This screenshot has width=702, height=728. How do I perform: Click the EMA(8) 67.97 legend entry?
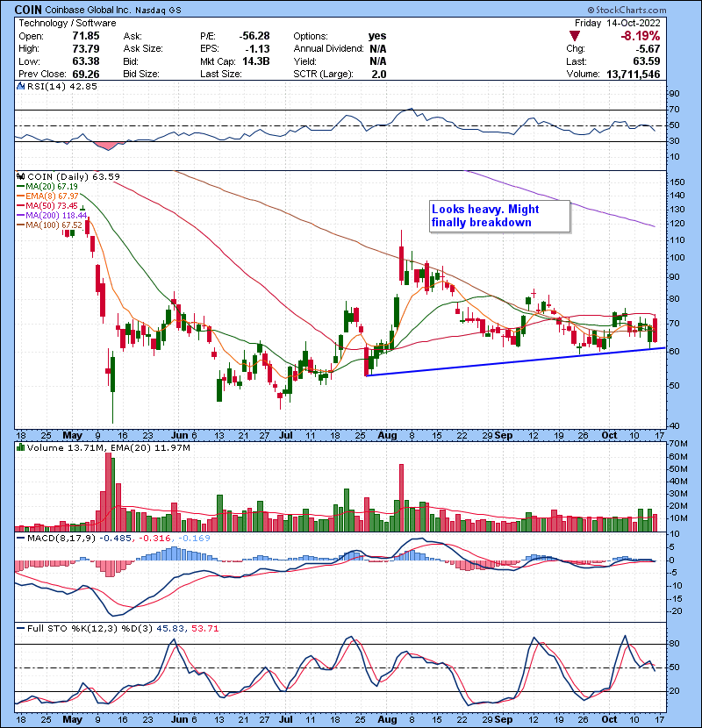[x=52, y=196]
